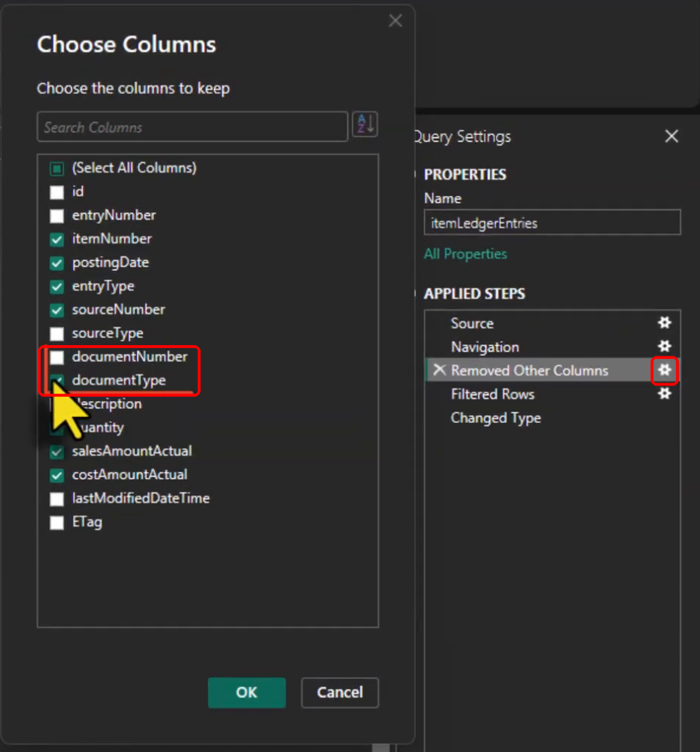The image size is (700, 752).
Task: Uncheck the itemNumber column checkbox
Action: point(57,239)
